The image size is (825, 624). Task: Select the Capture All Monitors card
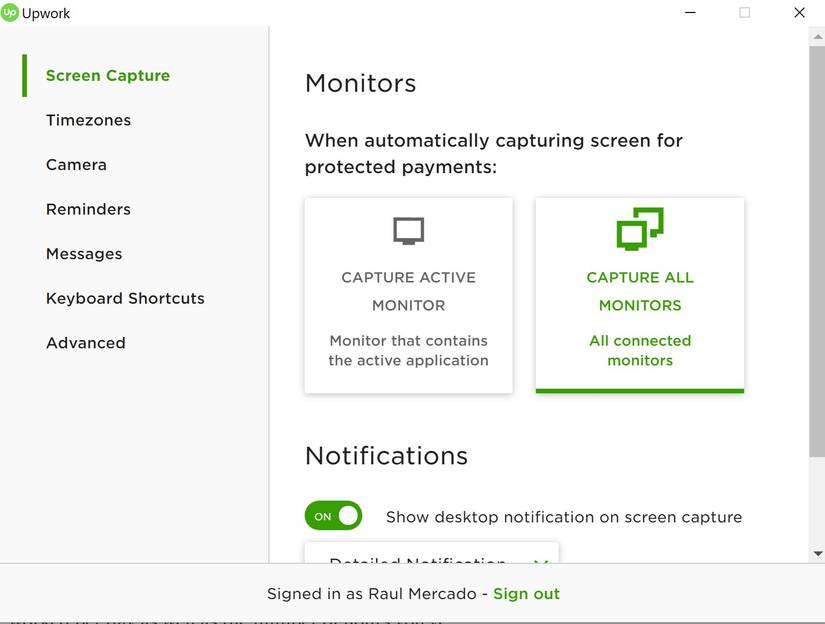pos(640,295)
